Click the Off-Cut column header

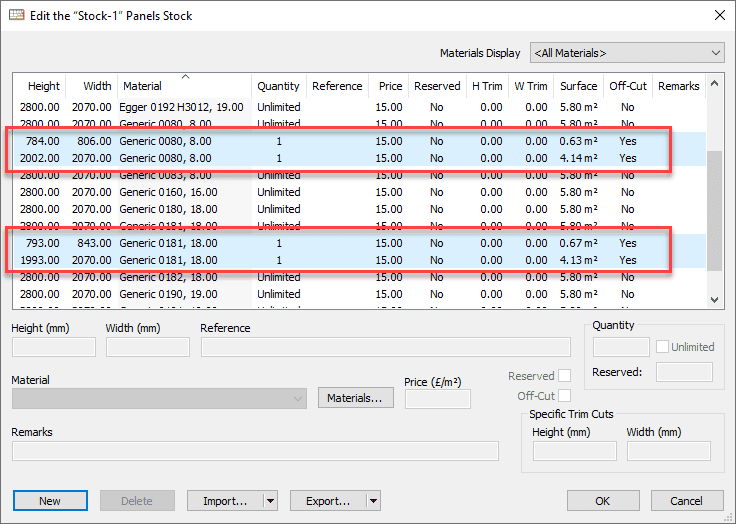627,86
